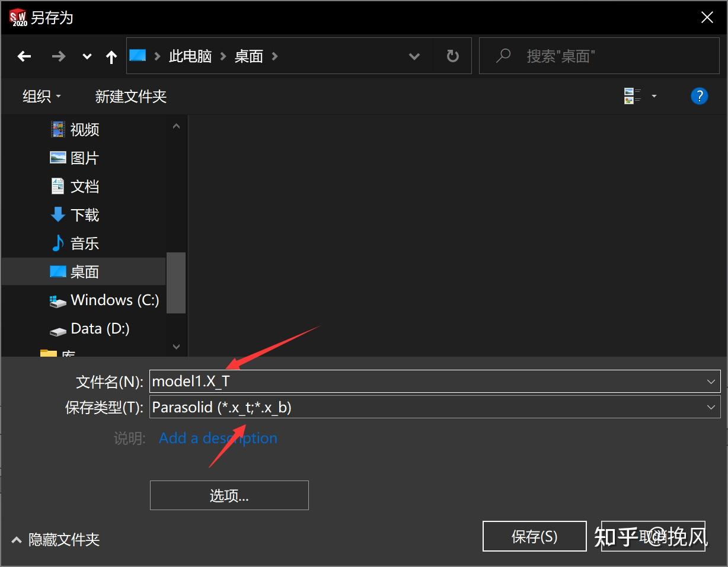Screen dimensions: 728x567
Task: Select 桌面 in the sidebar
Action: tap(84, 271)
